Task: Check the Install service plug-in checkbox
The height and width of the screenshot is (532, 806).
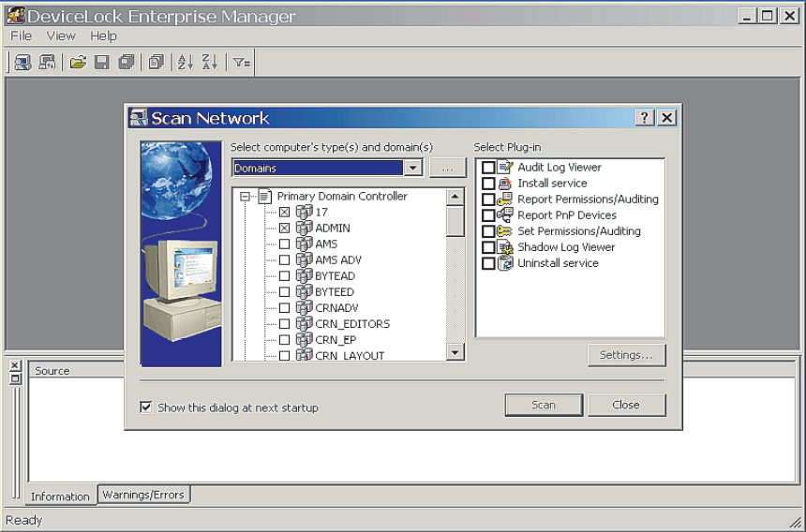Action: tap(488, 184)
